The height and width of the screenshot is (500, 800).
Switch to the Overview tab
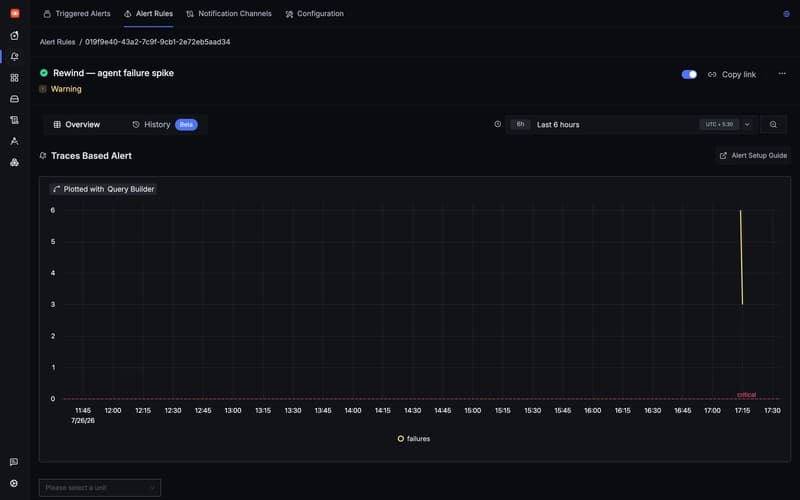pos(77,124)
